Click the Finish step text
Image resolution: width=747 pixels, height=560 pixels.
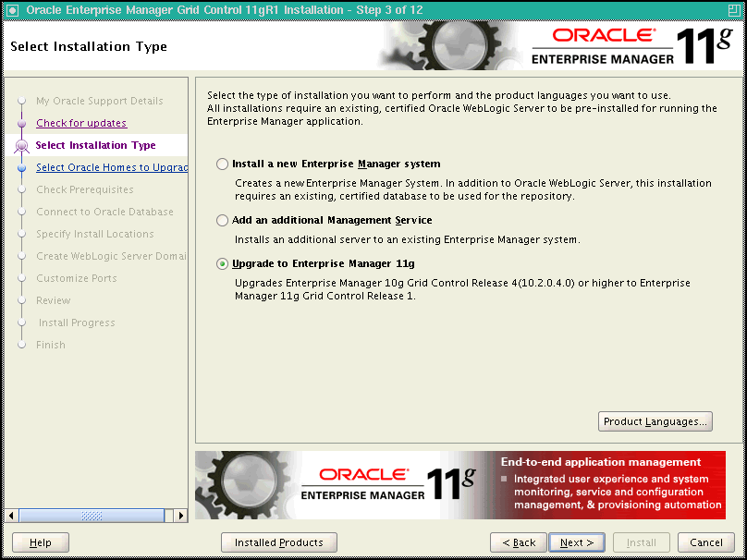[x=51, y=345]
